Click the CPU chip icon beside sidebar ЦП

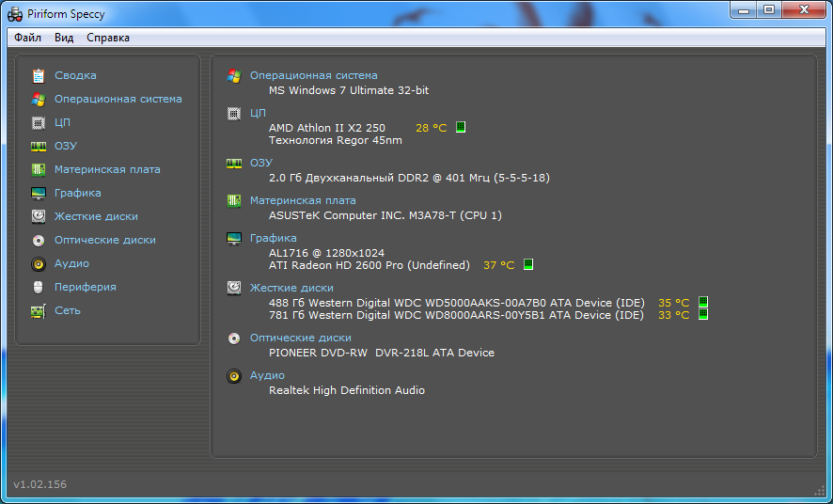pos(39,122)
